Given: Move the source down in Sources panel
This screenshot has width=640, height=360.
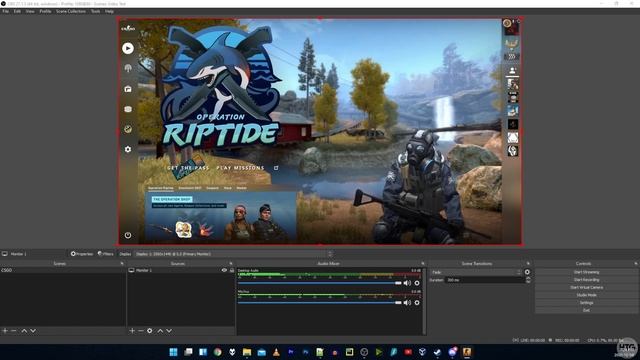Looking at the screenshot, I should (169, 331).
